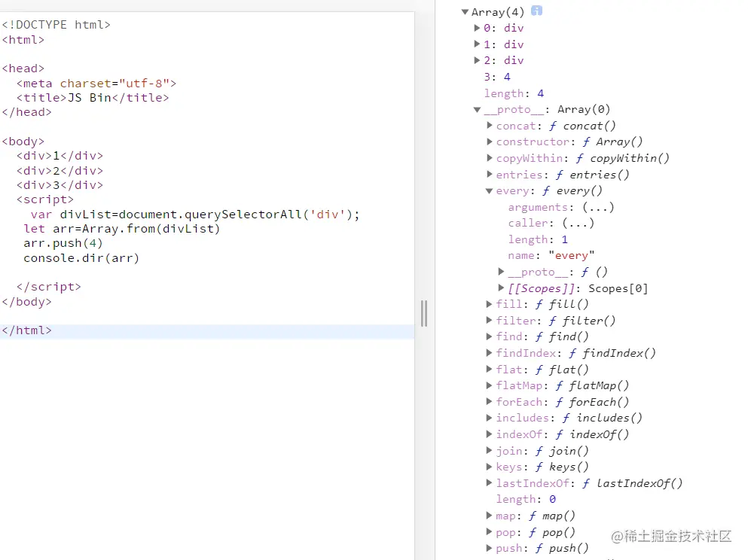The height and width of the screenshot is (560, 748).
Task: Select the 'length: 1' property under every
Action: pos(538,239)
